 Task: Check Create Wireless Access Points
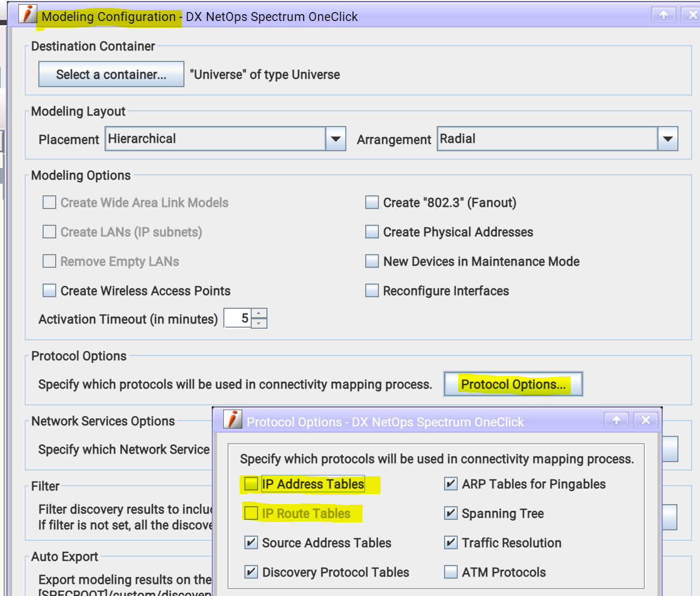point(49,290)
